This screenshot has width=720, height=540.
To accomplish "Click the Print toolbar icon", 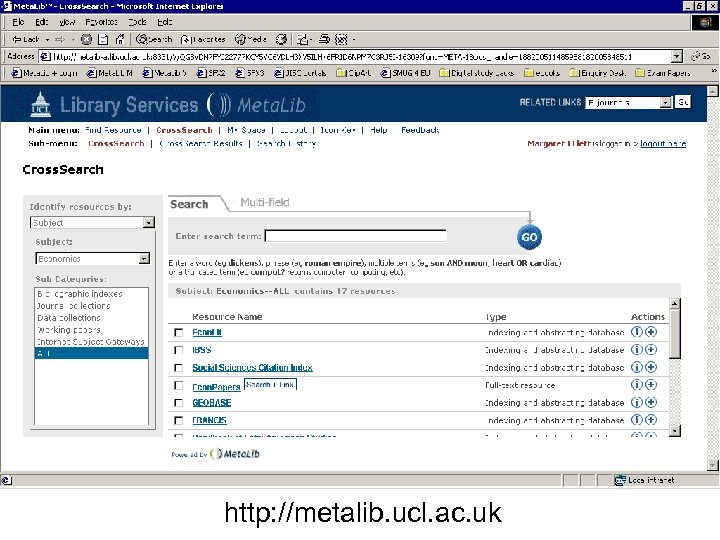I will (x=325, y=39).
